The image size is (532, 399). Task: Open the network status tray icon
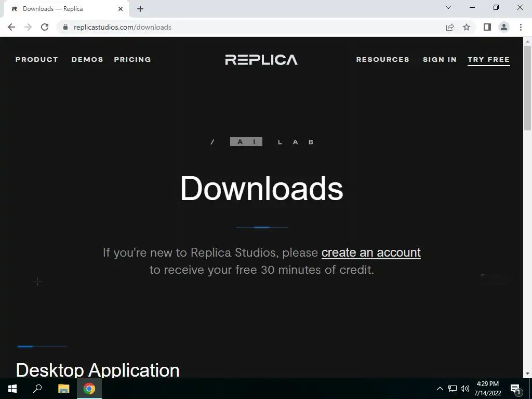[453, 389]
